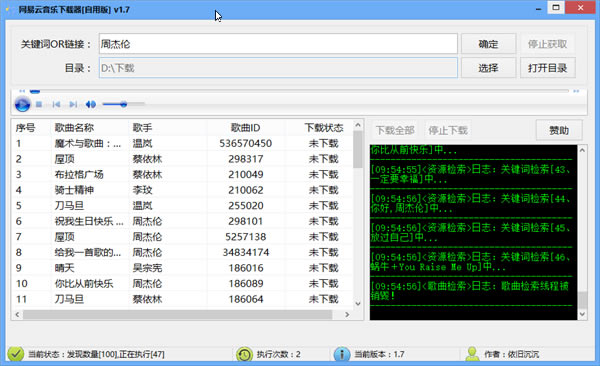The image size is (600, 366).
Task: Click the playback seek bar thumb
Action: [x=35, y=91]
